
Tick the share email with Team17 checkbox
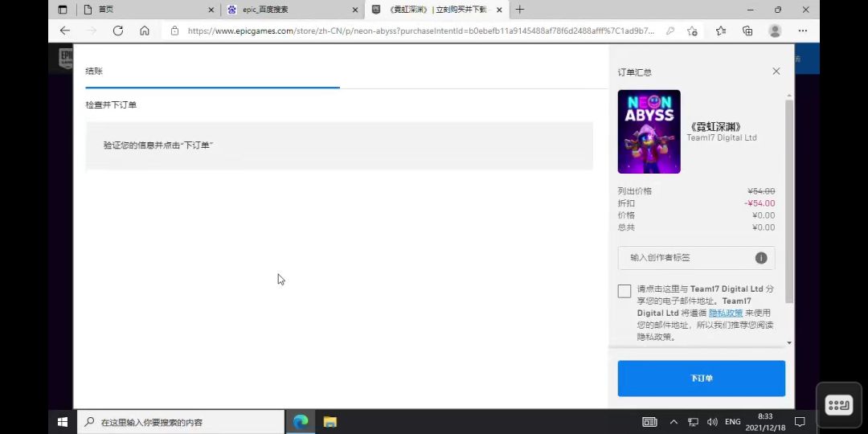pyautogui.click(x=624, y=291)
